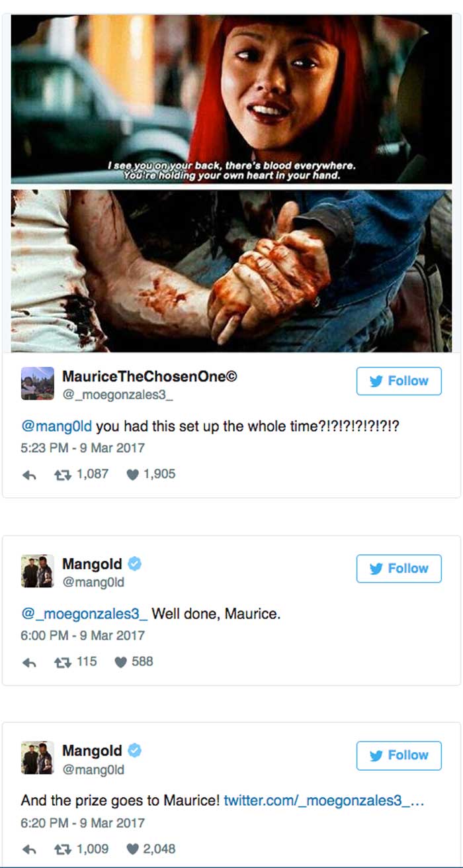Like the tweet with 1,905 likes

[132, 475]
